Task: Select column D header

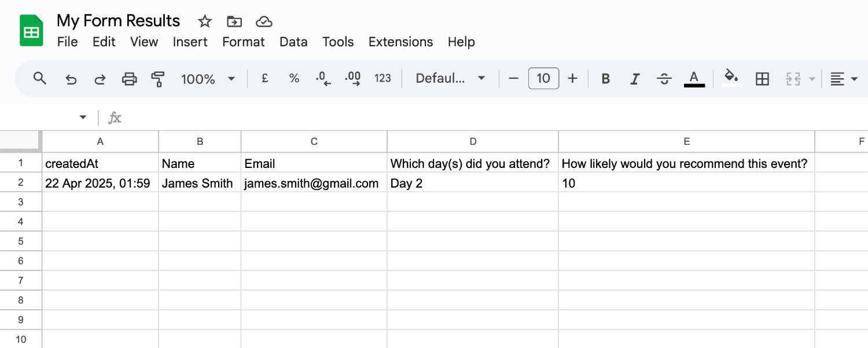Action: 473,141
